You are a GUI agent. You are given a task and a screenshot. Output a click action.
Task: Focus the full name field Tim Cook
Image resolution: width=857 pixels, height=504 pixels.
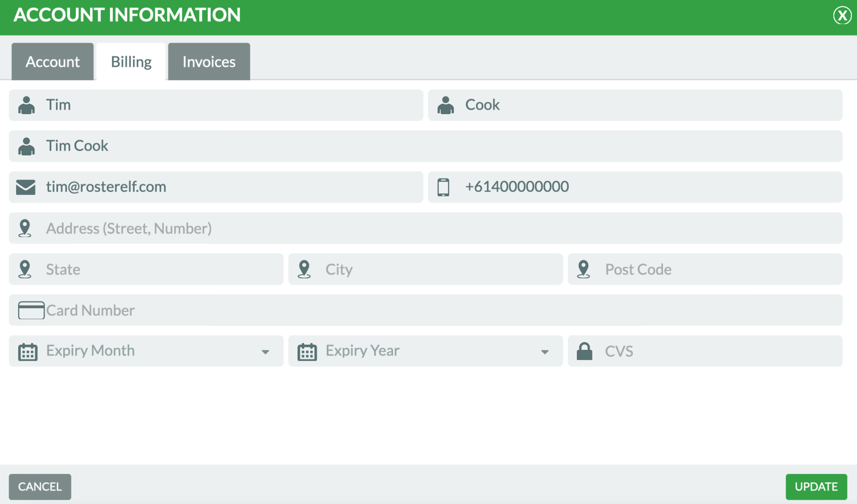[426, 146]
